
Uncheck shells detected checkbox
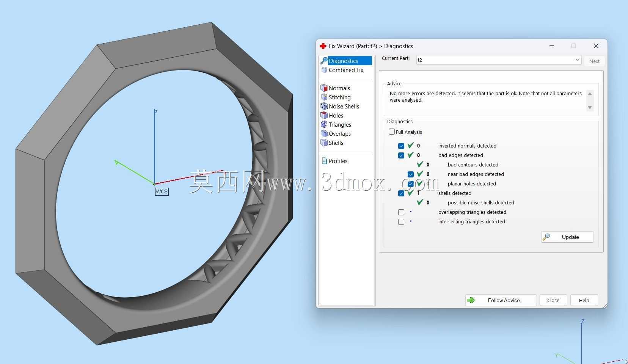(401, 193)
